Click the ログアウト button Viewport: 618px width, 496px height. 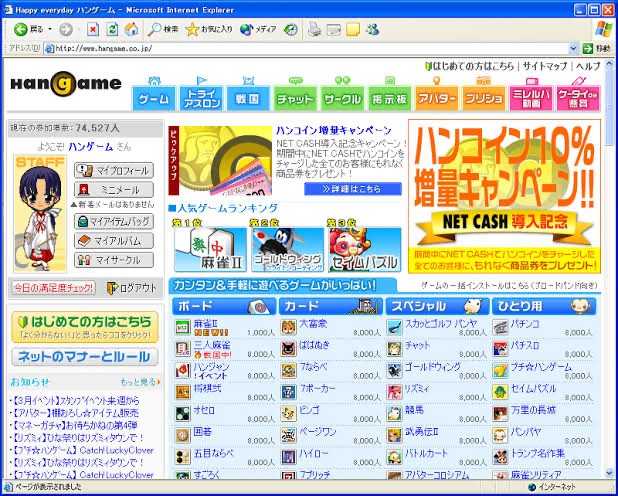click(x=132, y=288)
